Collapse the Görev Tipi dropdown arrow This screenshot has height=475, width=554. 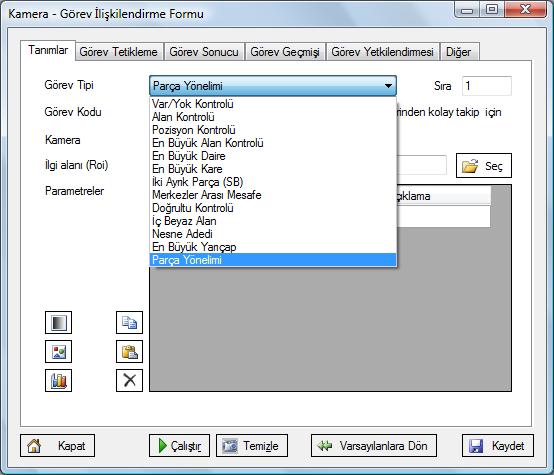[388, 86]
